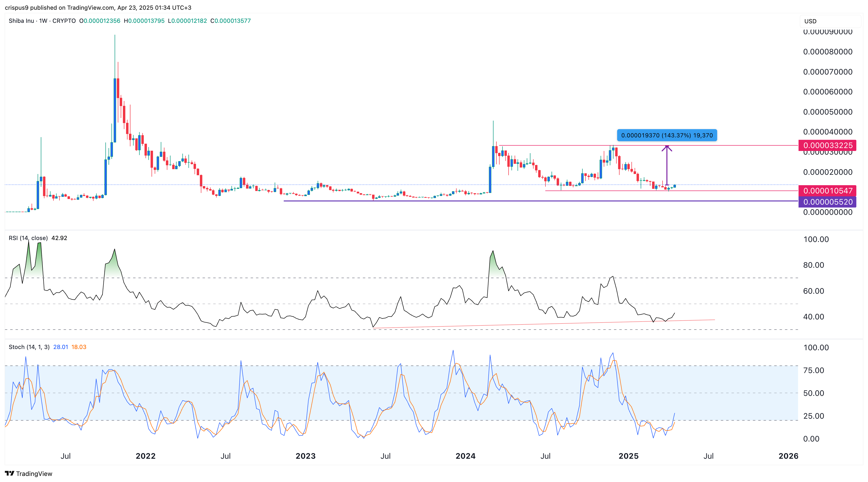This screenshot has height=482, width=868.
Task: Select the red RSI trendline
Action: (x=544, y=324)
